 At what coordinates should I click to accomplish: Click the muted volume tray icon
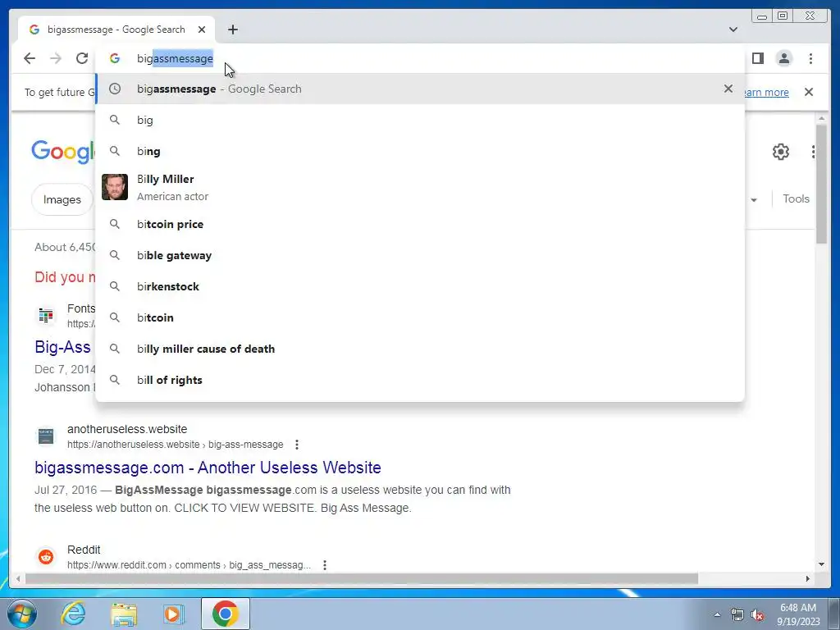point(757,615)
